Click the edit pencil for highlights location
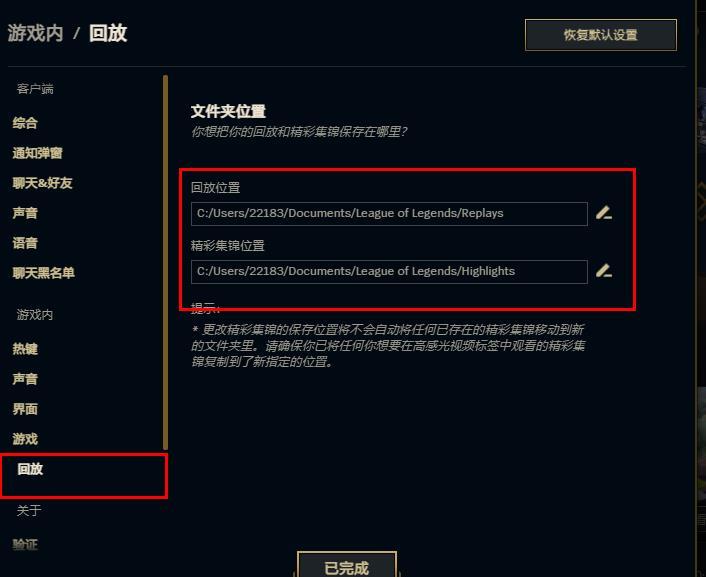Image resolution: width=706 pixels, height=577 pixels. [604, 271]
